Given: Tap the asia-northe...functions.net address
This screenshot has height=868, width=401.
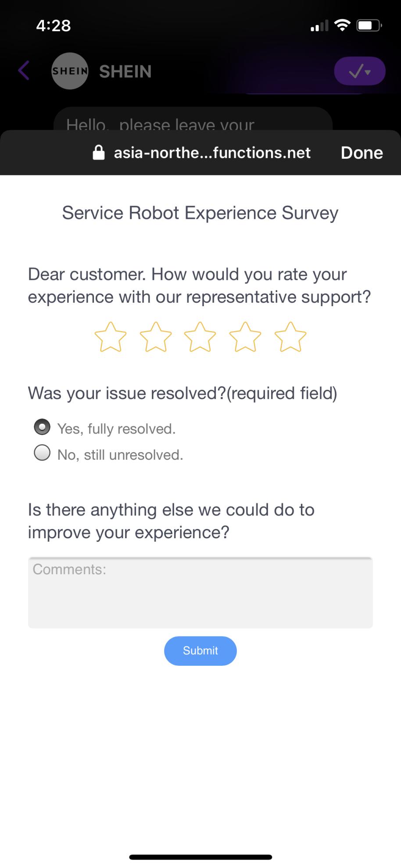Looking at the screenshot, I should pyautogui.click(x=212, y=153).
